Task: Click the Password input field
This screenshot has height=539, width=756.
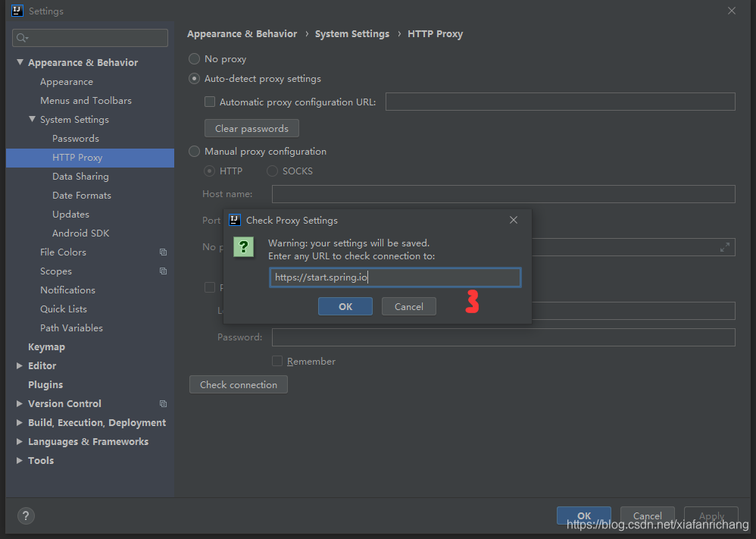Action: pyautogui.click(x=503, y=337)
